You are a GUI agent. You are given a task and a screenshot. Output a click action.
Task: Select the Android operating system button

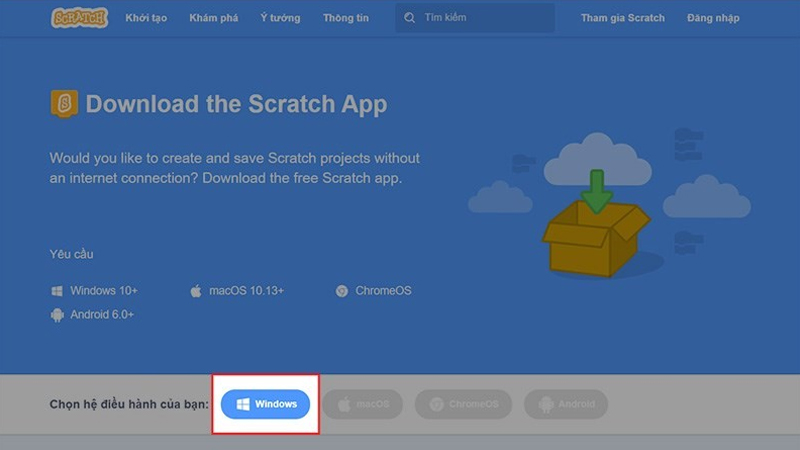pyautogui.click(x=566, y=404)
